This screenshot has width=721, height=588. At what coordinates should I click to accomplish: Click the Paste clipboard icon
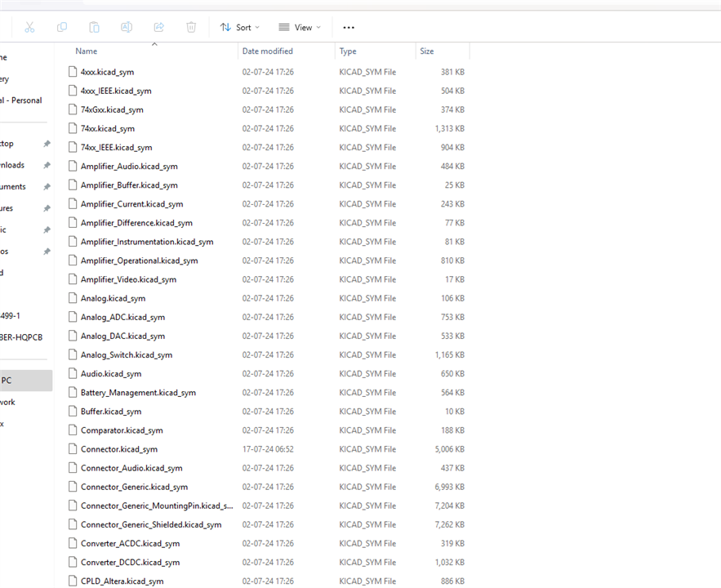(x=94, y=27)
